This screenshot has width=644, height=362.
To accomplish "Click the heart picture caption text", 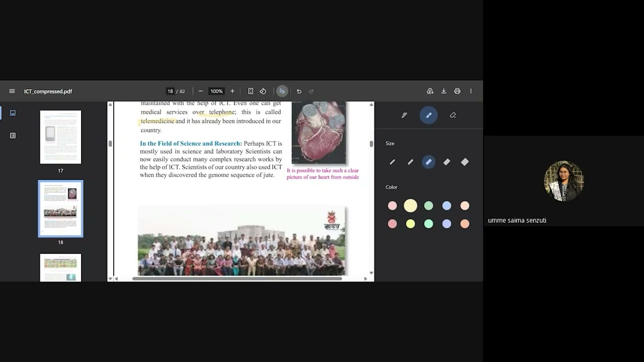I will (x=323, y=174).
